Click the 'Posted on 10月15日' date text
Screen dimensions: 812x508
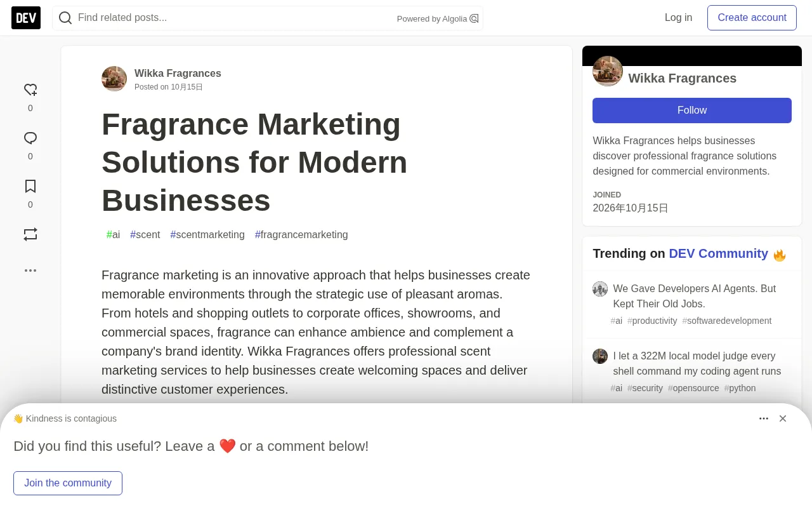169,87
